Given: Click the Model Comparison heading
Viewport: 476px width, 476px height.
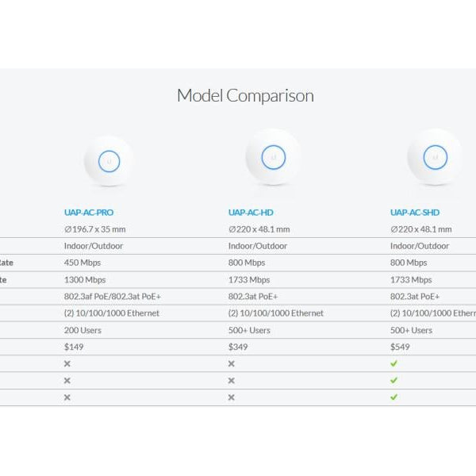Looking at the screenshot, I should pyautogui.click(x=245, y=96).
